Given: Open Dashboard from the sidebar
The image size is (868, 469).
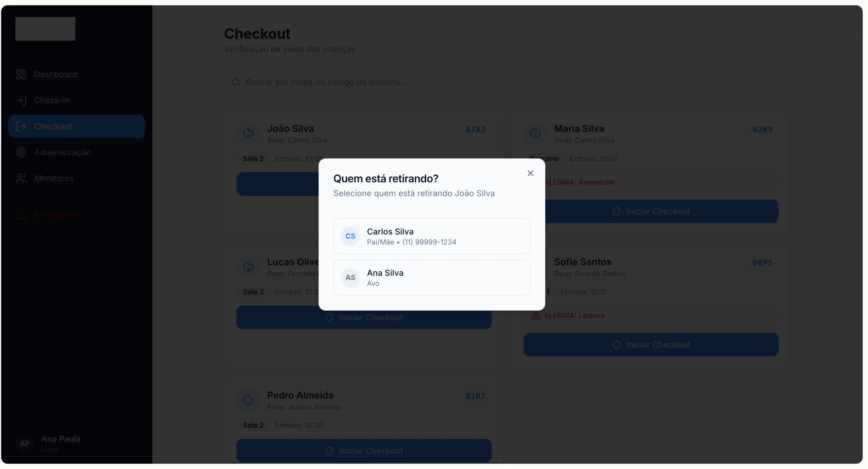Looking at the screenshot, I should point(56,74).
